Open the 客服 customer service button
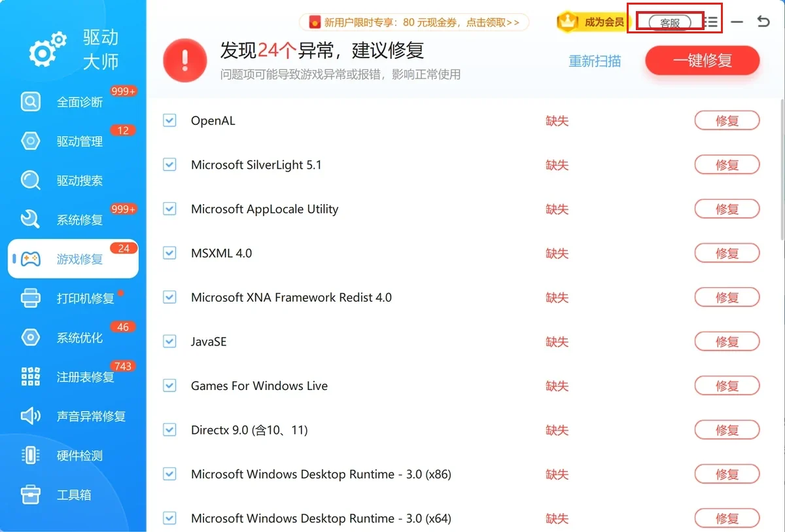785x532 pixels. [x=670, y=22]
